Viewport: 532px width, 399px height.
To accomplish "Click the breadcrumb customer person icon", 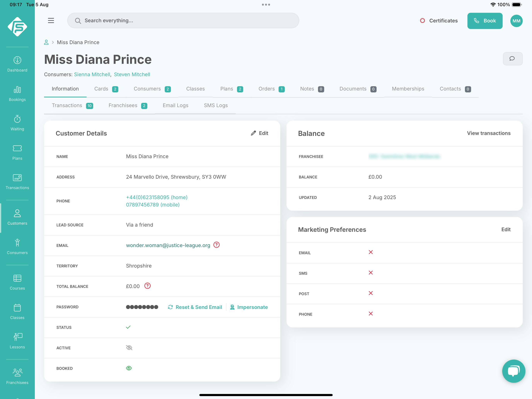I will coord(46,42).
